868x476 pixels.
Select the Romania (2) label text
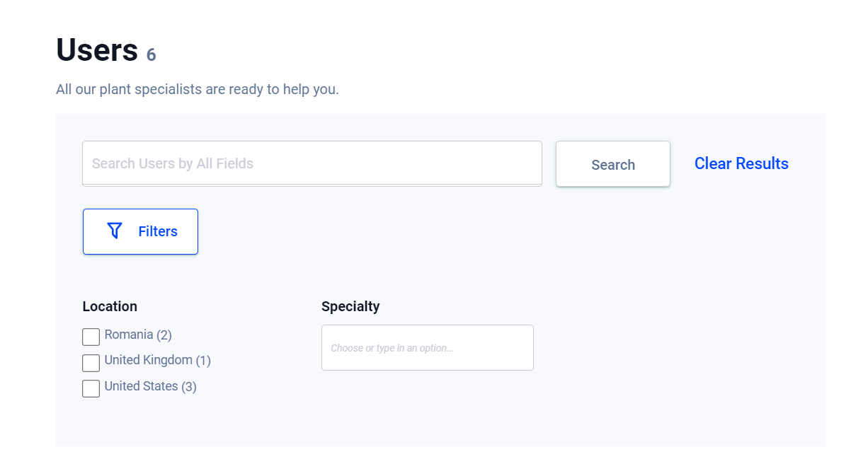tap(138, 335)
